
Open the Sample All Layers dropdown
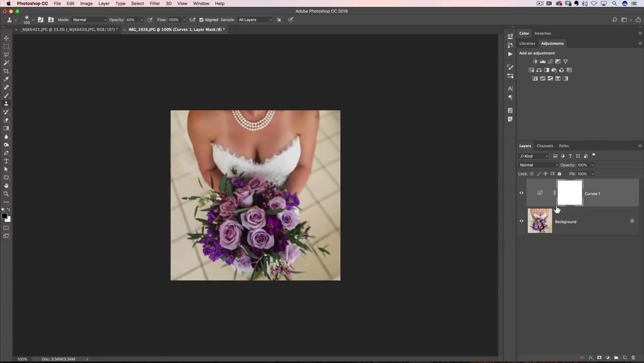255,20
